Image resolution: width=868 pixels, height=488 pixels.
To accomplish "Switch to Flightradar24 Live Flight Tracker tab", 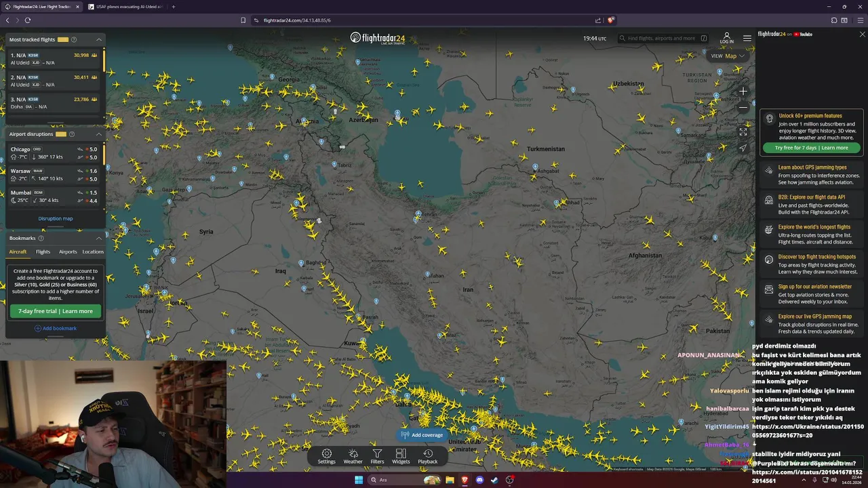I will pyautogui.click(x=42, y=7).
